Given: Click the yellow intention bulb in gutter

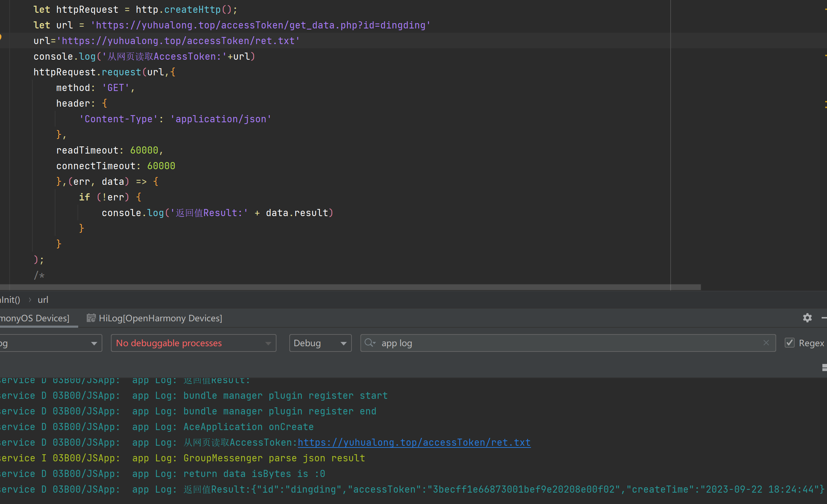Looking at the screenshot, I should (1, 37).
